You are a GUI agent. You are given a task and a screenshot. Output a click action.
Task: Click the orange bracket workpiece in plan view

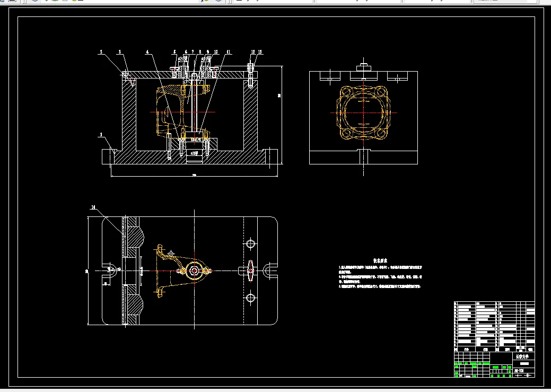point(183,271)
